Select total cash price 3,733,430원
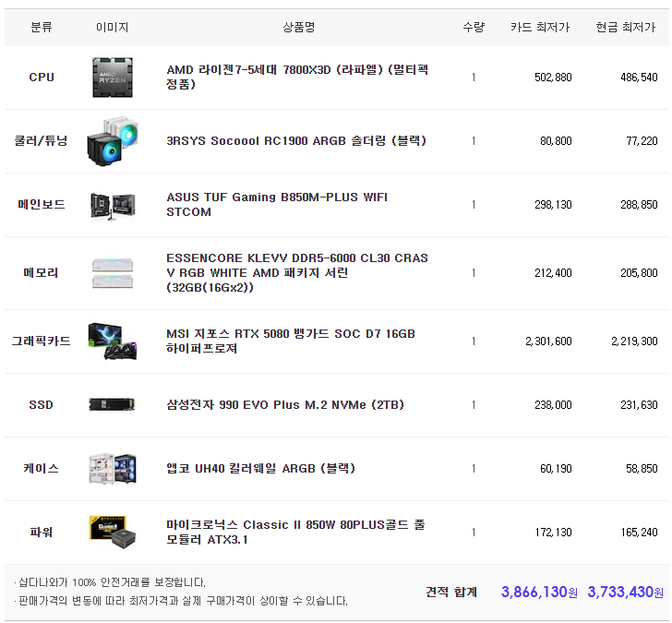Screen dimensions: 672x623 click(x=625, y=592)
